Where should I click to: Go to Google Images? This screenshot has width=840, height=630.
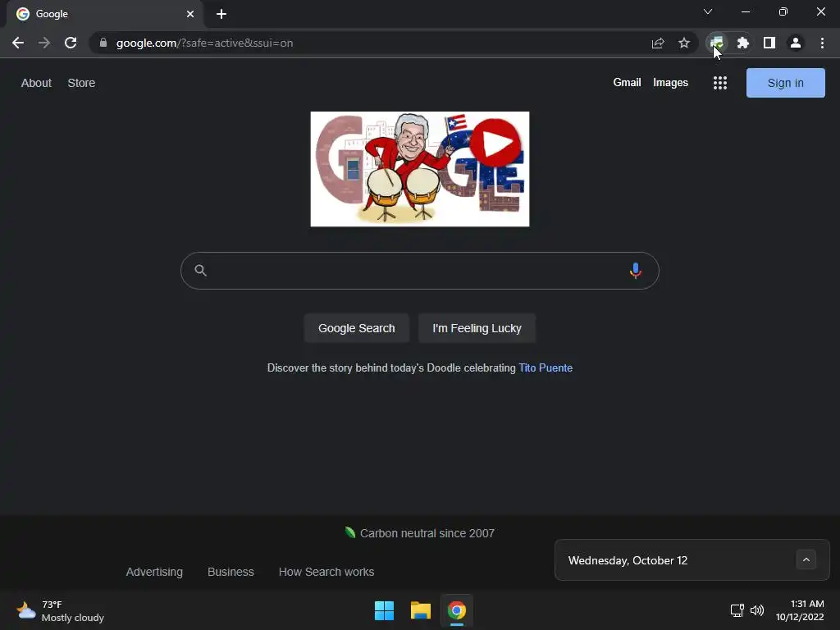pos(670,83)
